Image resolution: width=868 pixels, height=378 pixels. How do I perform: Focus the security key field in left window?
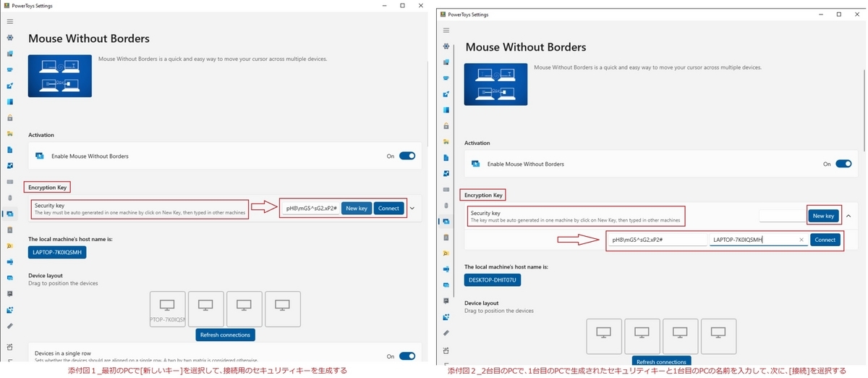click(311, 208)
